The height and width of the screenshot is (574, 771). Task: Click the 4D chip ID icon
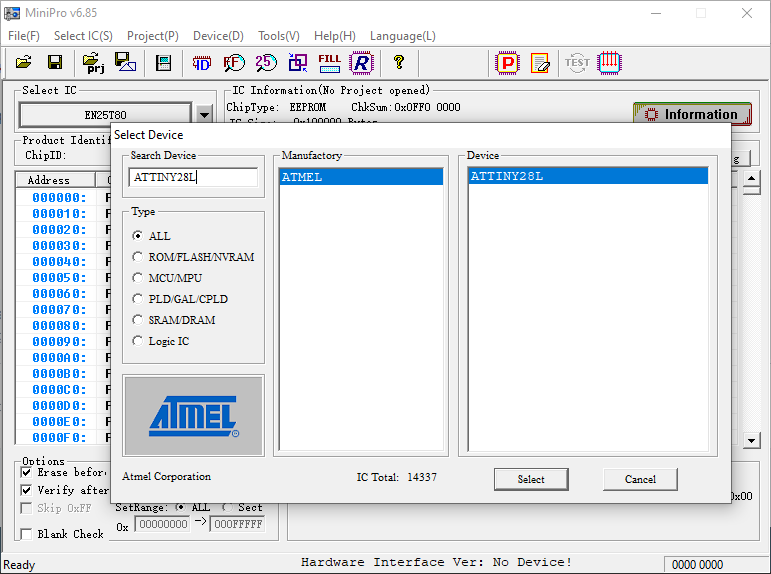tap(202, 63)
